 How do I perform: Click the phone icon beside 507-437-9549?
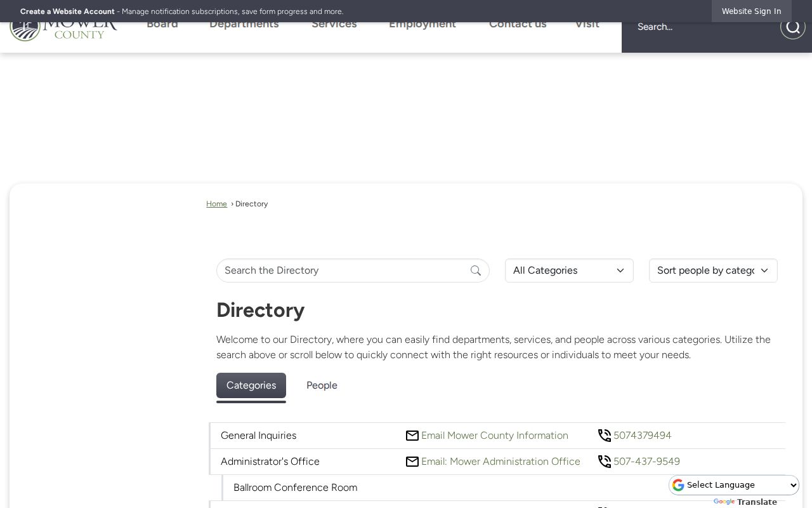(605, 462)
